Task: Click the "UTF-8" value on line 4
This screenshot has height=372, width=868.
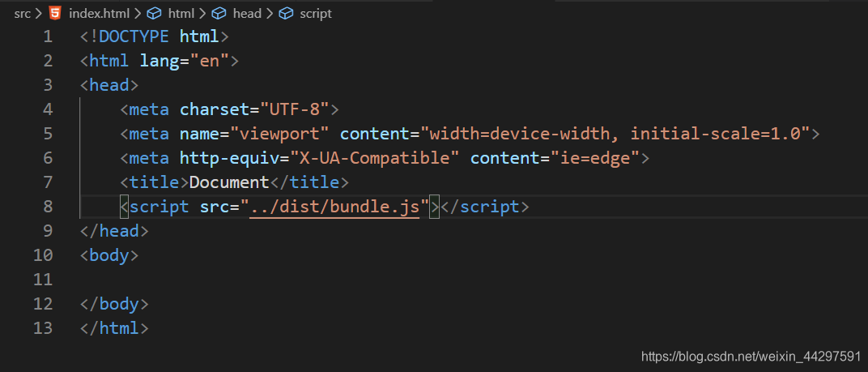Action: click(x=295, y=109)
